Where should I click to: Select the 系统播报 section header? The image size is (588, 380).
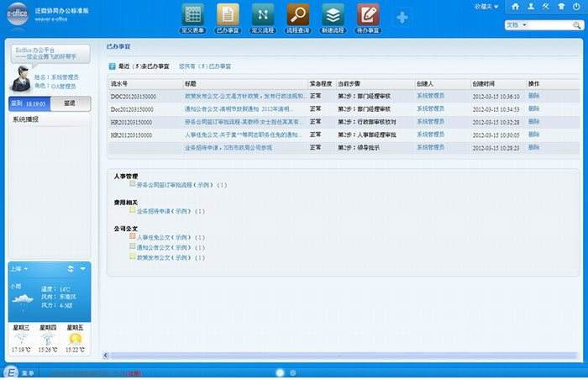tap(25, 119)
